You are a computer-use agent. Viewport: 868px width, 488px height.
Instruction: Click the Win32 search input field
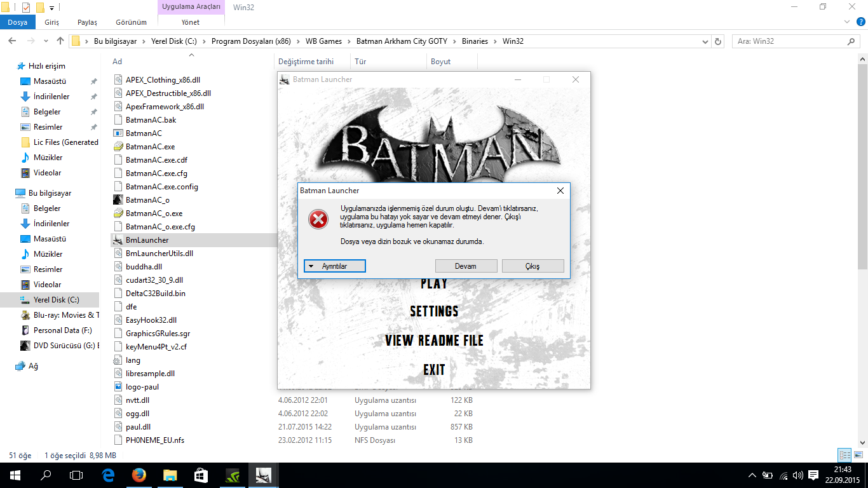tap(788, 41)
